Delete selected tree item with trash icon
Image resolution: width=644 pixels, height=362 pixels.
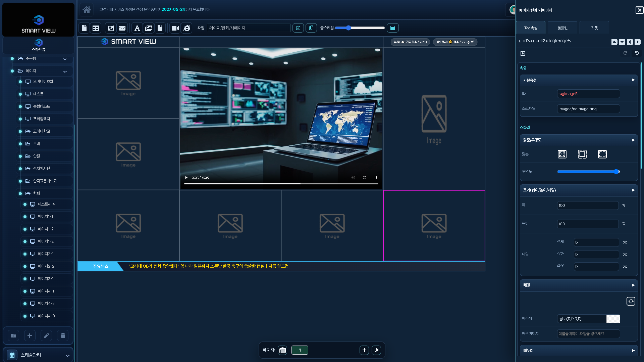[63, 335]
